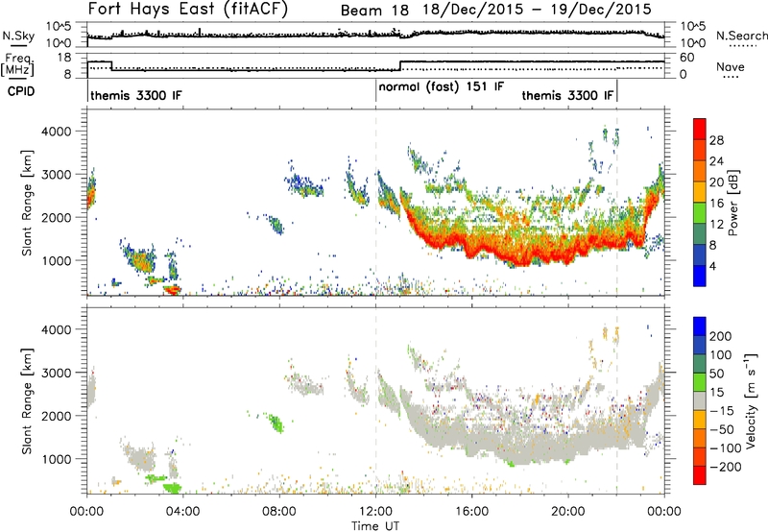The height and width of the screenshot is (532, 768).
Task: Click the "themis 3300 IF" label ending near 22:00
Action: click(567, 95)
